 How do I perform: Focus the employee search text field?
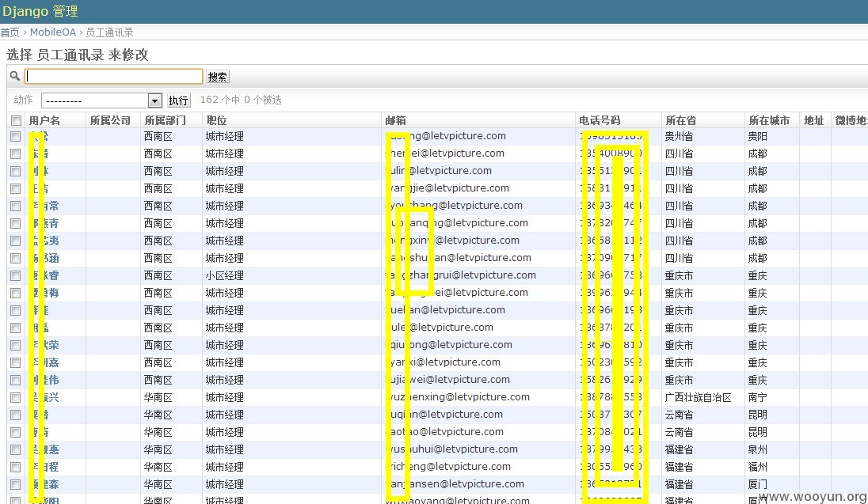click(x=113, y=76)
